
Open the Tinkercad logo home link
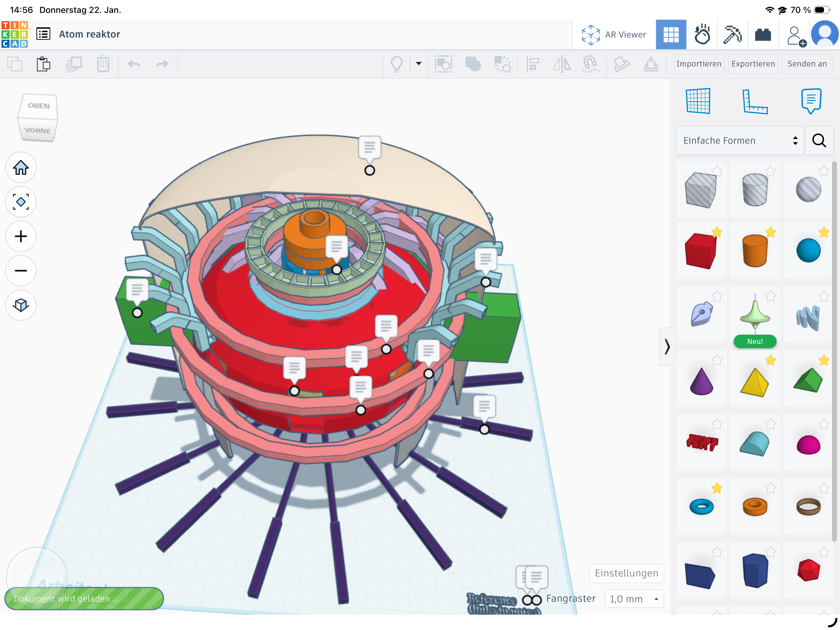click(15, 34)
